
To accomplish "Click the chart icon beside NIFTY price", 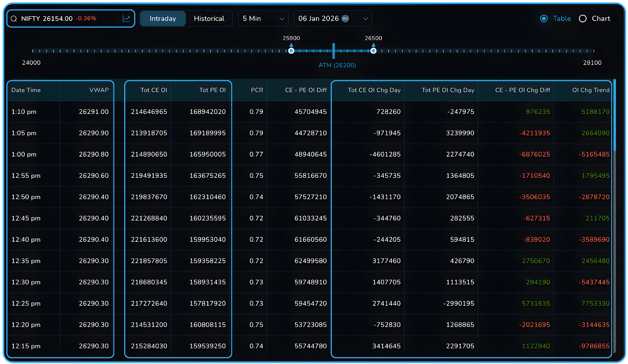I will pos(126,18).
